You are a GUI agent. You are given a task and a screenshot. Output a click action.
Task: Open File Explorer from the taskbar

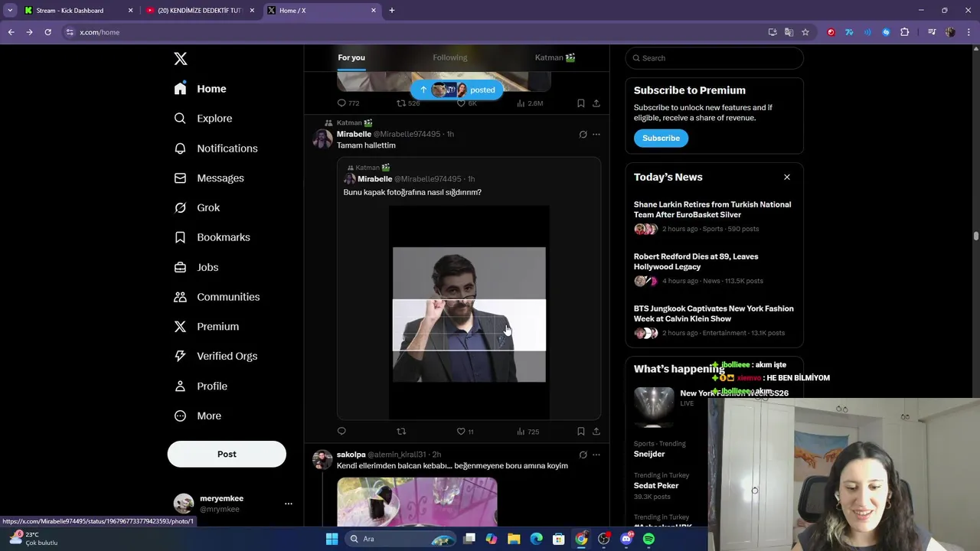tap(514, 539)
